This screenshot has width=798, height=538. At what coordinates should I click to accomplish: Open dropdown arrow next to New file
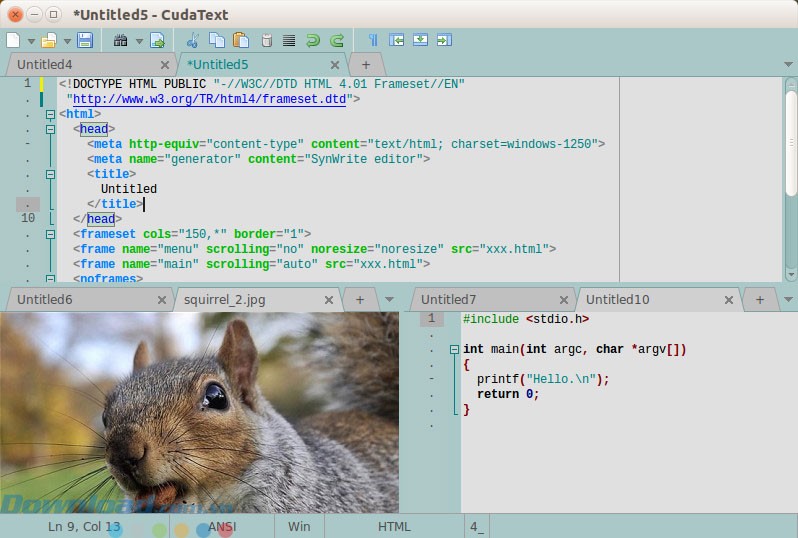31,42
